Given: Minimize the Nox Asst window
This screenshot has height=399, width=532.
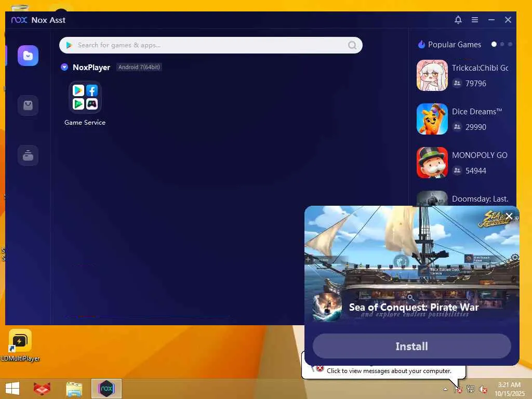Looking at the screenshot, I should click(491, 20).
